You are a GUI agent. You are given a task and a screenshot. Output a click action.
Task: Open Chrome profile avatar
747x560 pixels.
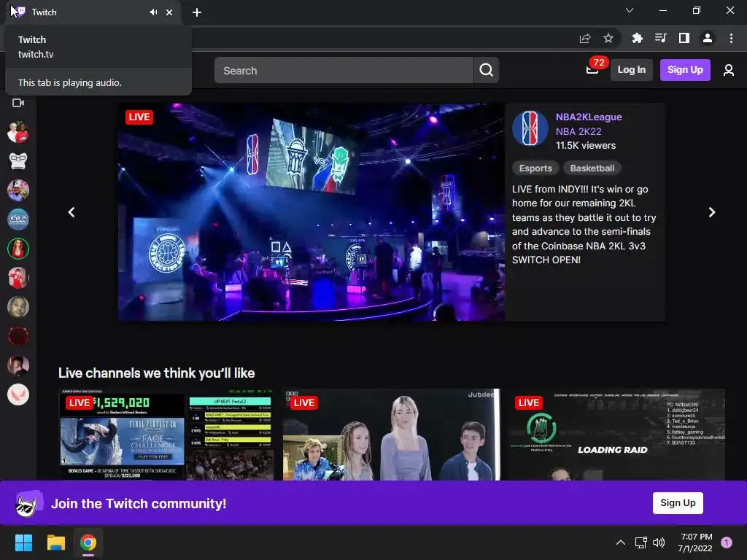click(708, 38)
